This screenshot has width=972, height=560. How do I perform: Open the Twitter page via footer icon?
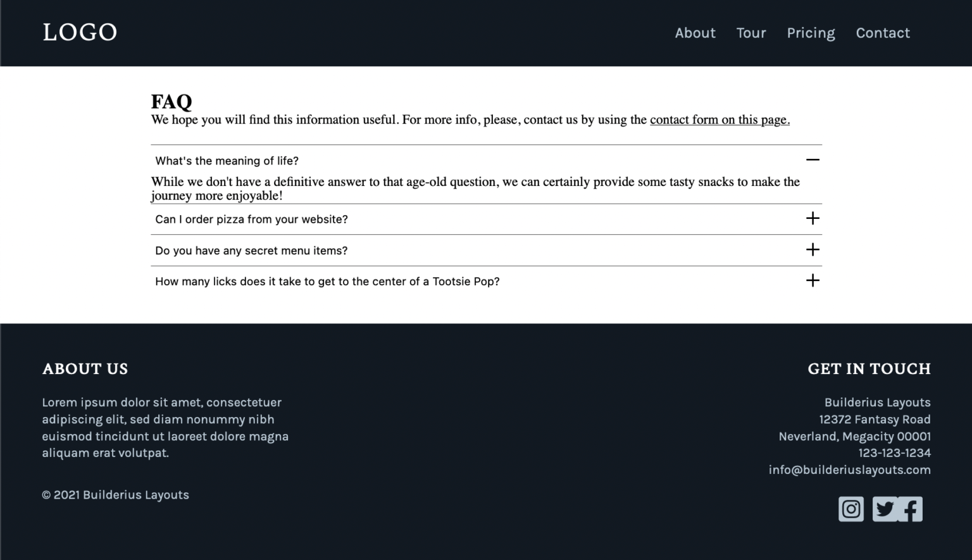coord(886,508)
